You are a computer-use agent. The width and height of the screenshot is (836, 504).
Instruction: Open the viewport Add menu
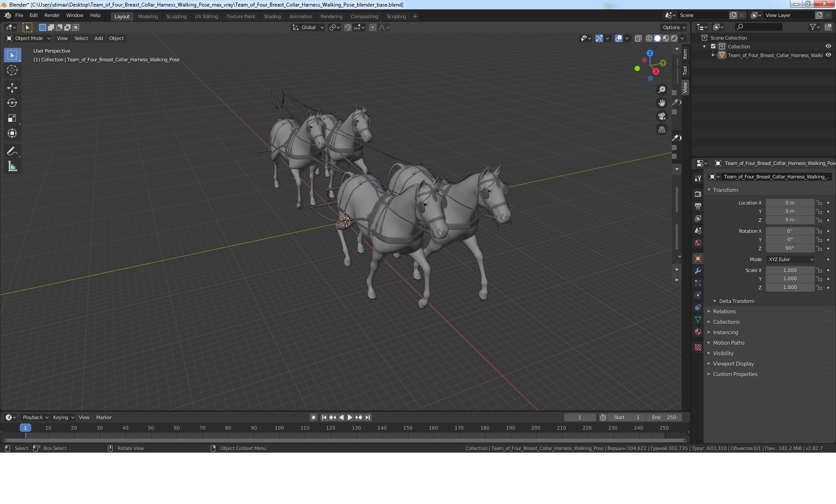coord(99,38)
